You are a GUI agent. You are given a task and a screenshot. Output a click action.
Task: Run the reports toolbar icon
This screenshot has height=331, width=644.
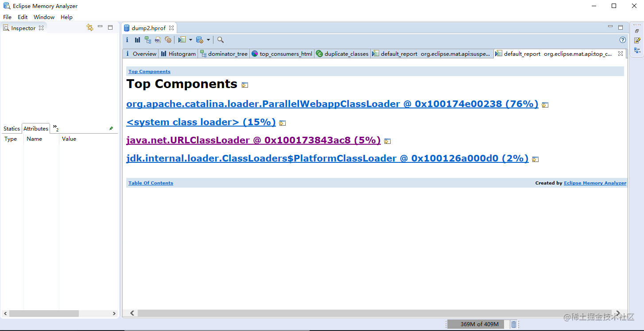[x=182, y=40]
